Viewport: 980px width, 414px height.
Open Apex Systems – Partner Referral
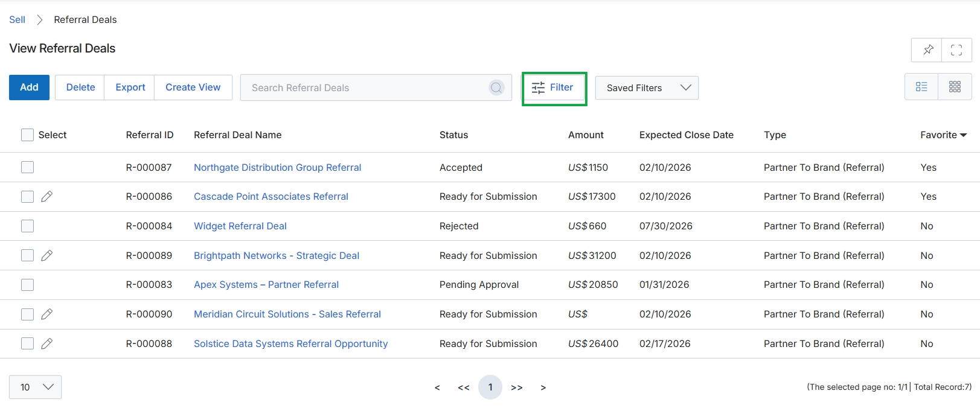pos(266,285)
